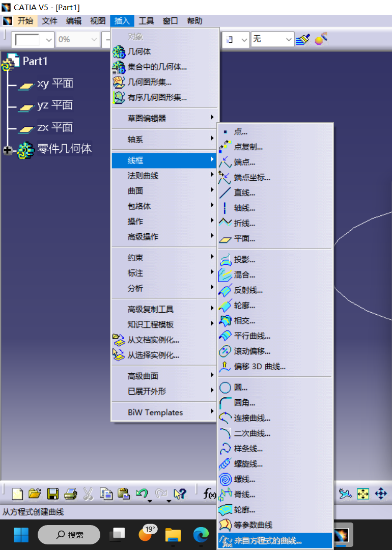
Task: Choose 等参数曲线 from the submenu
Action: 275,525
